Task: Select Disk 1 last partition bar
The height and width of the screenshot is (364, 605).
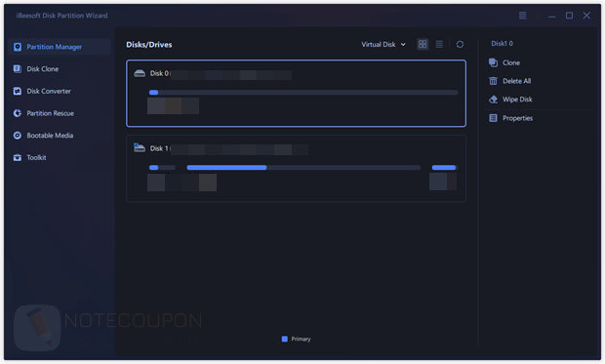Action: (x=445, y=168)
